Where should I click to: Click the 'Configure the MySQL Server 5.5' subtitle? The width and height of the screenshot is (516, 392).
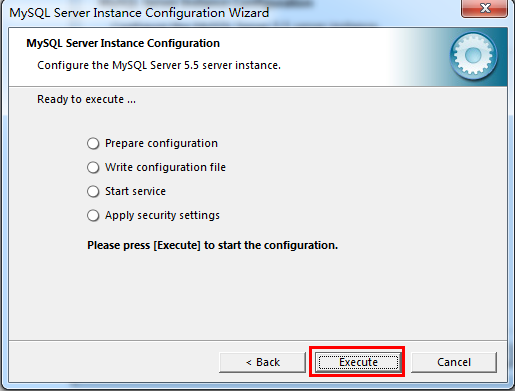coord(159,65)
